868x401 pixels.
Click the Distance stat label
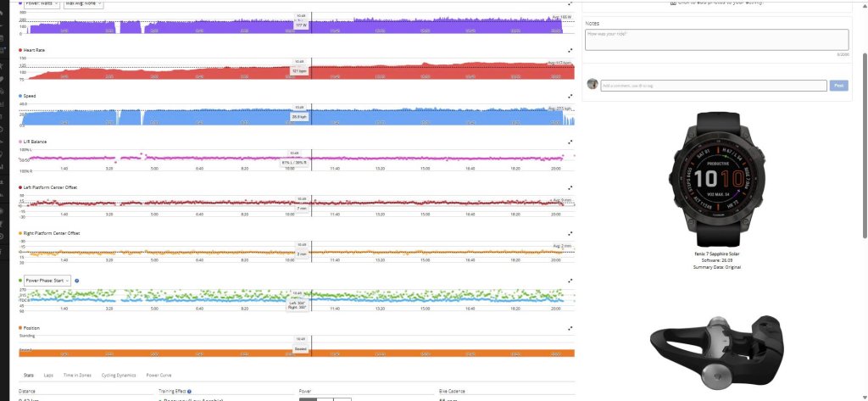(x=26, y=392)
